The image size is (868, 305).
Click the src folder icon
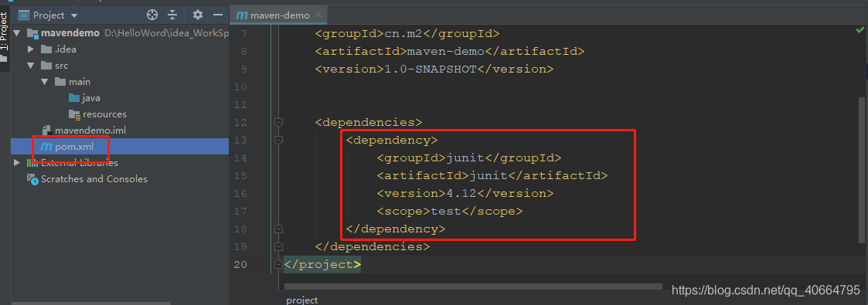click(46, 66)
